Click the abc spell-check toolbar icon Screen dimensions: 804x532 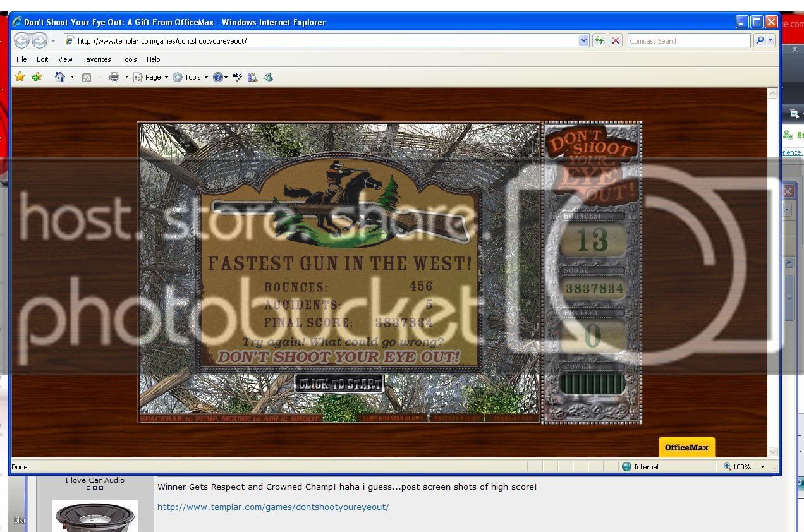click(238, 77)
